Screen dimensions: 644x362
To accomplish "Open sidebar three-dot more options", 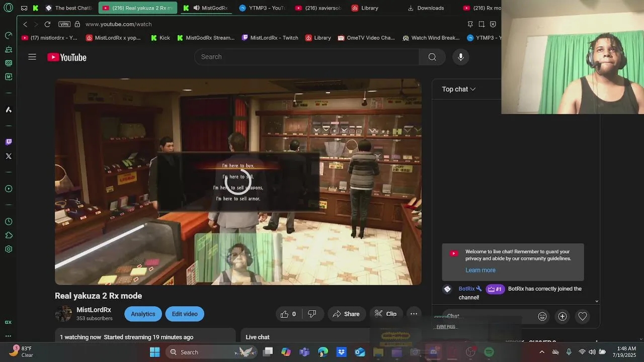I will pyautogui.click(x=8, y=336).
